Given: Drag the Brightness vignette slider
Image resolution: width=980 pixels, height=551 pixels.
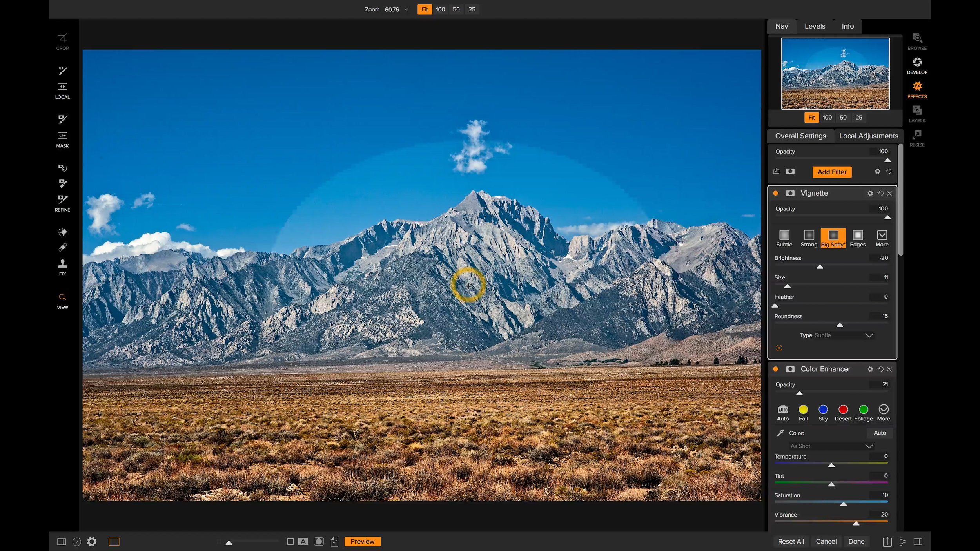Looking at the screenshot, I should (x=820, y=266).
